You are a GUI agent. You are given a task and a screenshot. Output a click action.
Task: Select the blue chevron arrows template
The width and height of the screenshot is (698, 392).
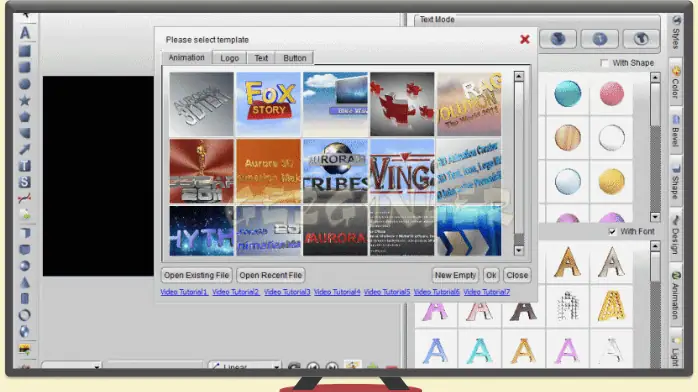tap(469, 230)
